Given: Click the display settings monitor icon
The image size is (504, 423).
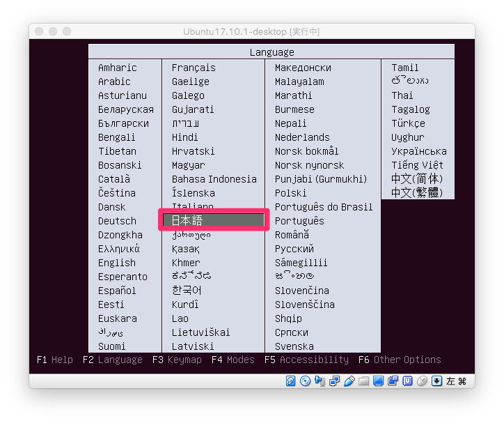Looking at the screenshot, I should [378, 381].
